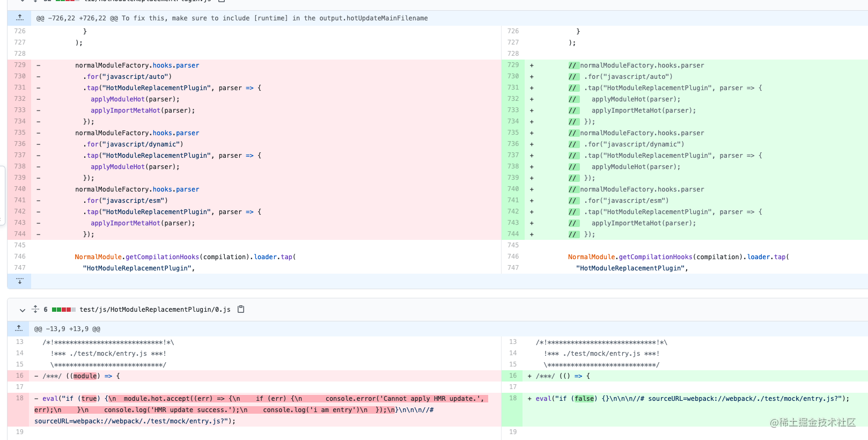The image size is (868, 440).
Task: Select hunk header text '@@ -726,22 +726,22 @@'
Action: (x=77, y=18)
